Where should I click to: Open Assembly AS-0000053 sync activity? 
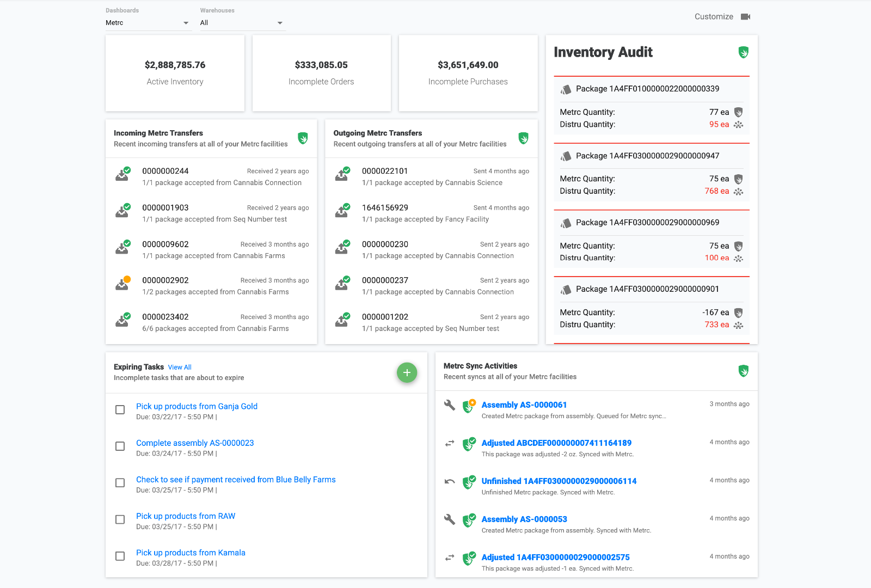click(524, 519)
